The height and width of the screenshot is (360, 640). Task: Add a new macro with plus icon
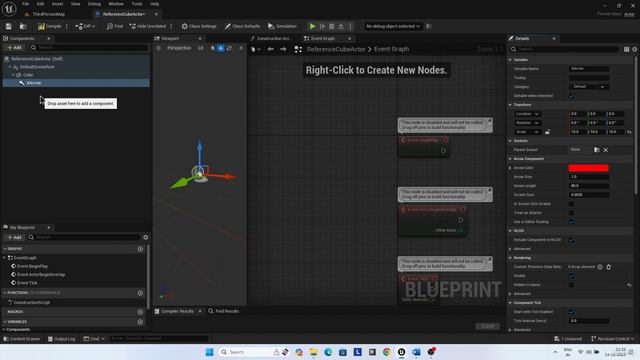[140, 312]
